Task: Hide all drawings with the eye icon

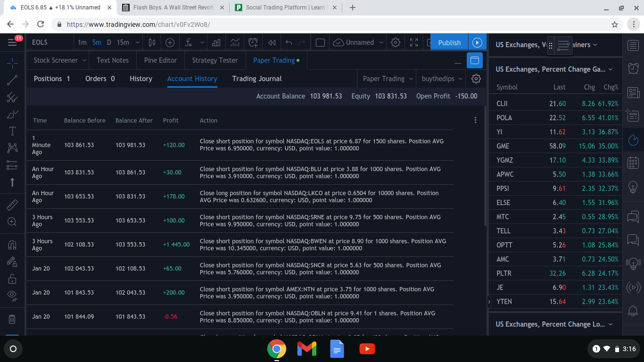Action: click(12, 295)
